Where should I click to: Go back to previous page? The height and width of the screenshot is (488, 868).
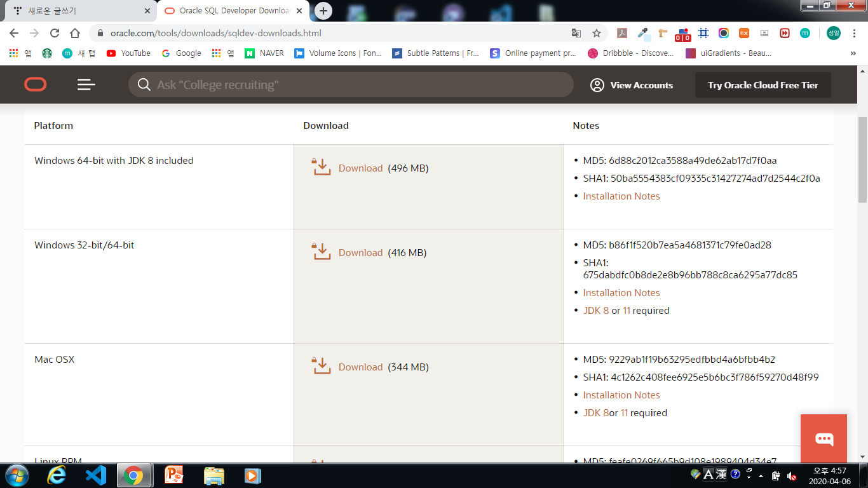pyautogui.click(x=14, y=33)
